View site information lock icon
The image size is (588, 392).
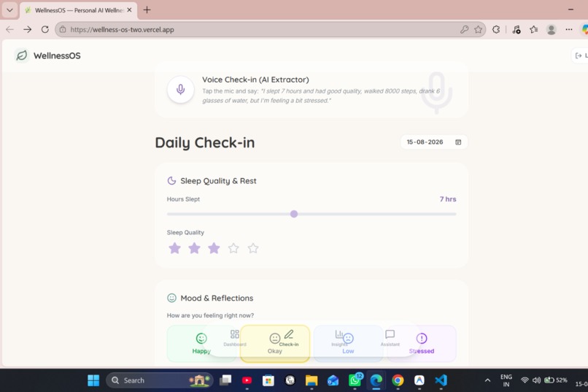[63, 30]
